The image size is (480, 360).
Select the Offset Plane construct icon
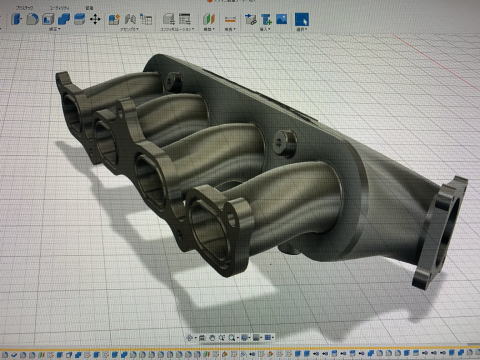pyautogui.click(x=209, y=19)
